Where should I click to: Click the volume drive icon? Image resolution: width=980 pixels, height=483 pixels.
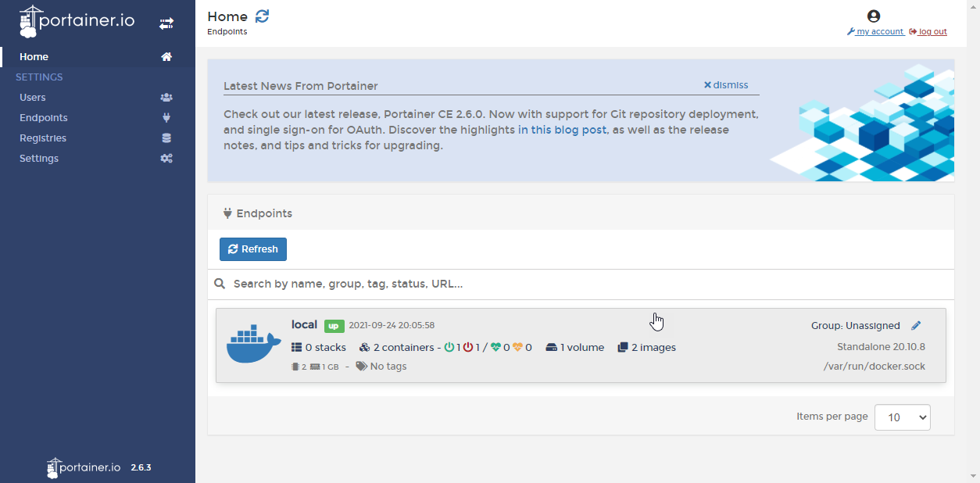click(x=551, y=347)
